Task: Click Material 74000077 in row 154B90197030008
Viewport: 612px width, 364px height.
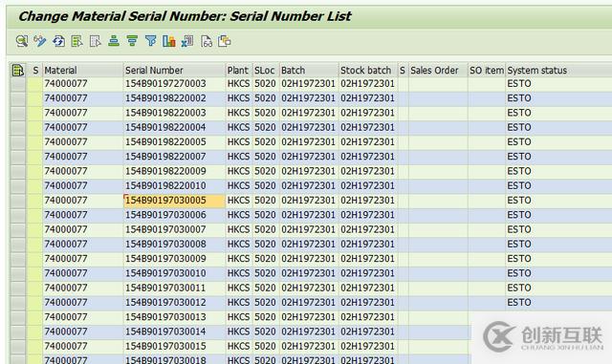Action: (66, 245)
